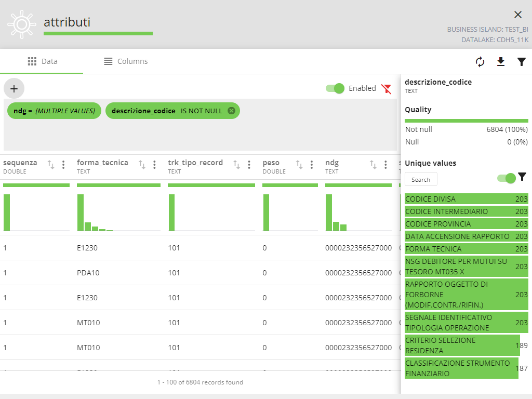
Task: Filter unique values with funnel icon
Action: click(x=522, y=177)
